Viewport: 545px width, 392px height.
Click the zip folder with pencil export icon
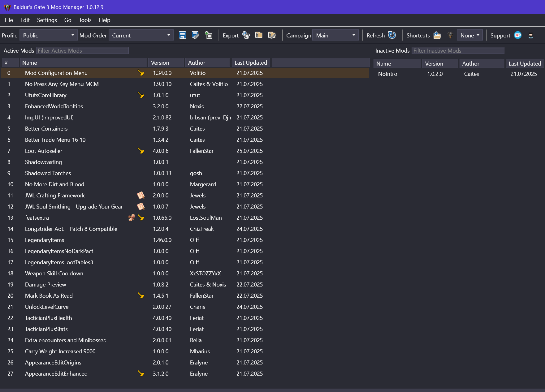click(x=272, y=35)
